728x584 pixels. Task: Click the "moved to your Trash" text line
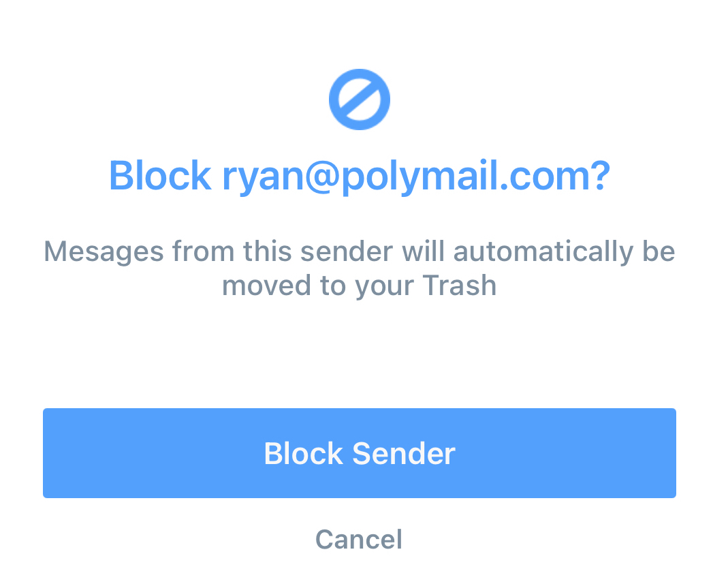click(x=359, y=286)
